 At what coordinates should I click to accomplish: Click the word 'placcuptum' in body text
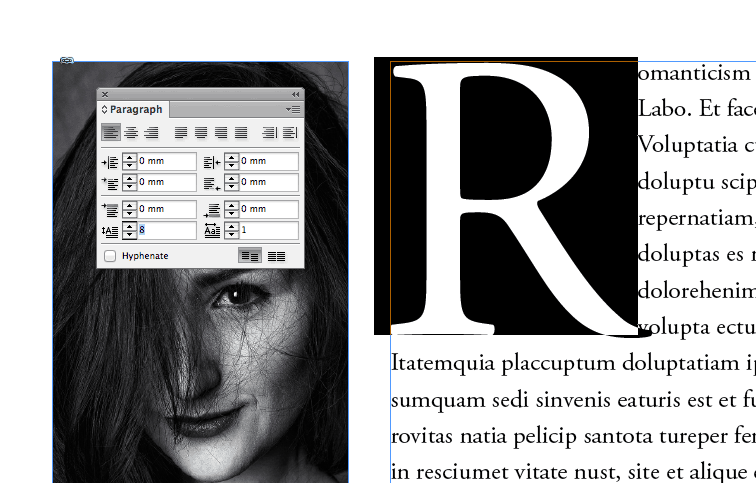[558, 364]
